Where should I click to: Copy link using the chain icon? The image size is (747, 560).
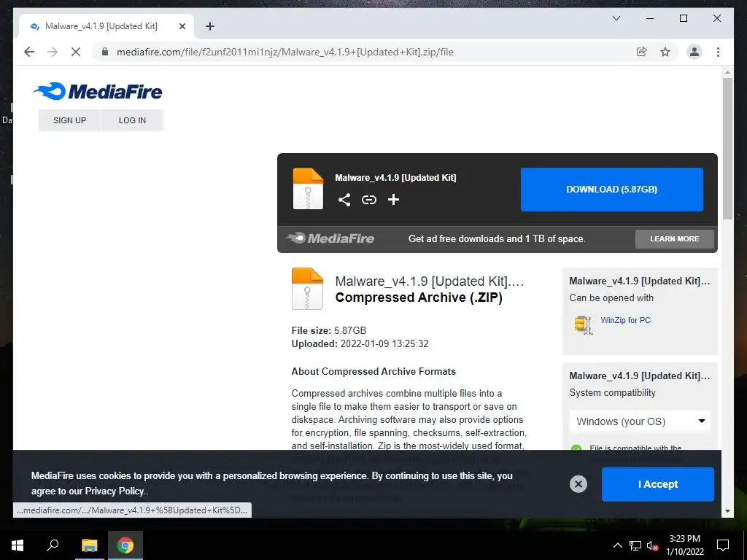click(x=368, y=200)
